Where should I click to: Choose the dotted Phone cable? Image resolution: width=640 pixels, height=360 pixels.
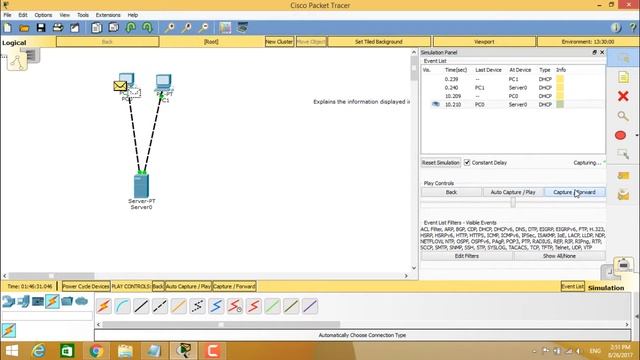click(x=198, y=306)
